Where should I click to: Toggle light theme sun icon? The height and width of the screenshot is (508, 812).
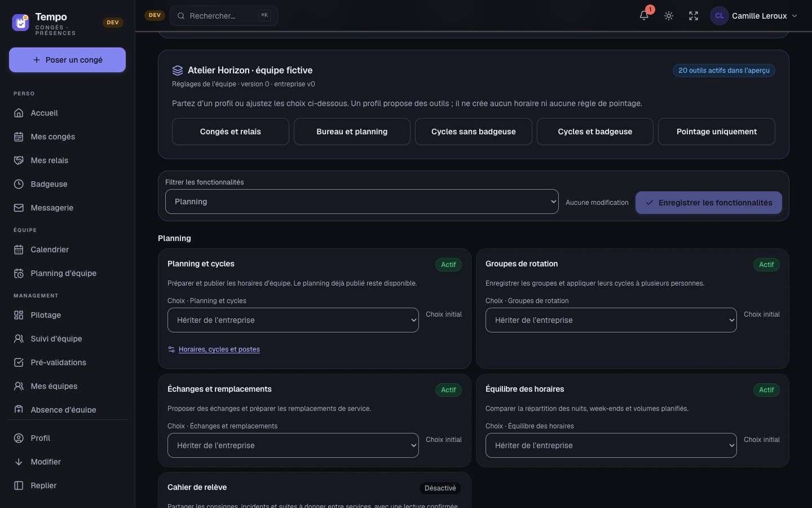pos(669,16)
